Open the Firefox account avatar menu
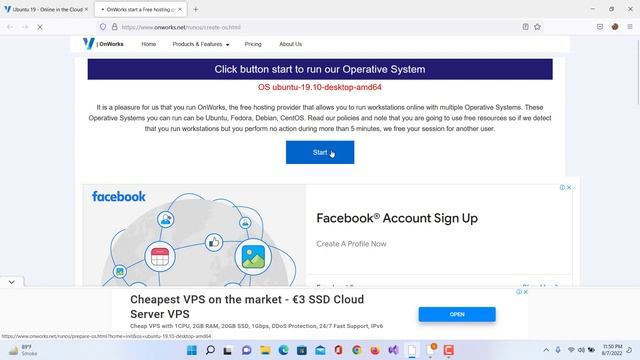 (615, 27)
